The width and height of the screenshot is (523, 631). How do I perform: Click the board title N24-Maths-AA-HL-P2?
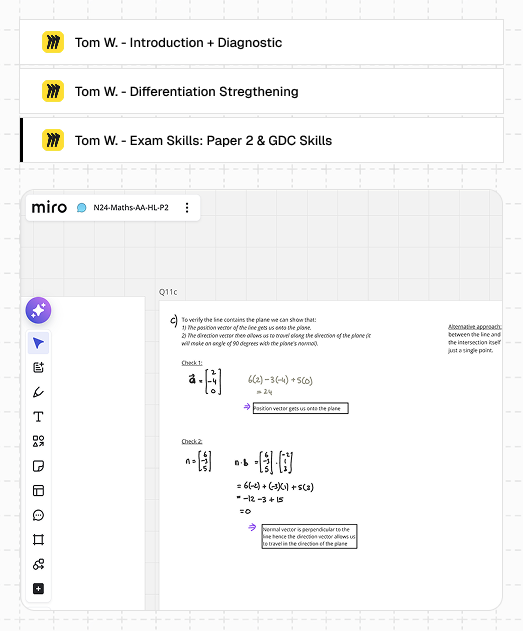[131, 208]
